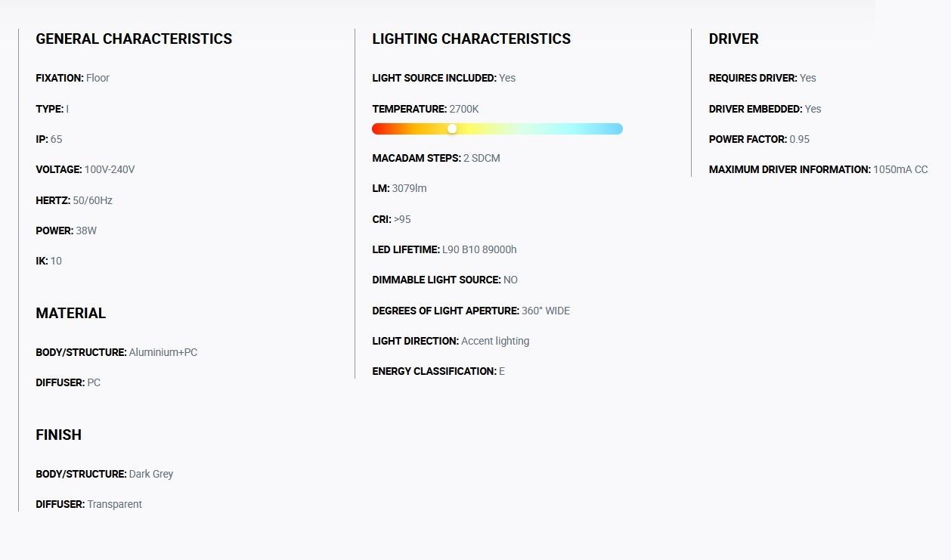
Task: Click Finish BODY/STRUCTURE: Dark Grey row
Action: [104, 474]
